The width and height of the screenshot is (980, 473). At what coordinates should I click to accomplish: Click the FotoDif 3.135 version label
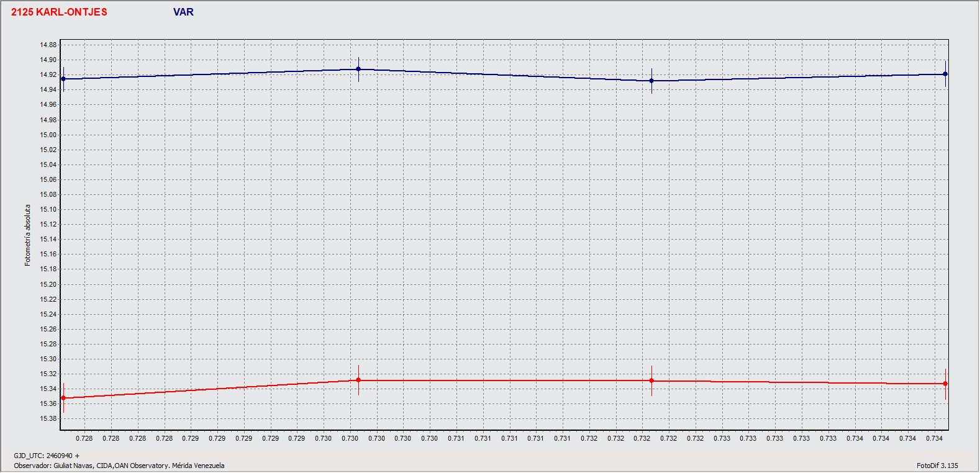[x=937, y=466]
